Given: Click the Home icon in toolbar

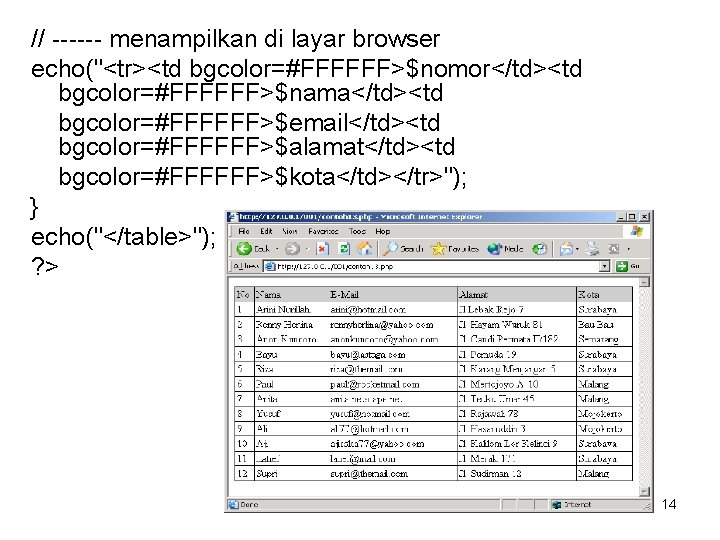Looking at the screenshot, I should [x=365, y=249].
